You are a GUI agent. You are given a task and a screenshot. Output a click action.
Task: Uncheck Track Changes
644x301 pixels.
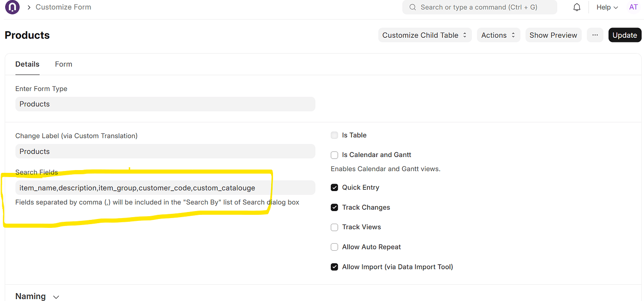click(334, 207)
